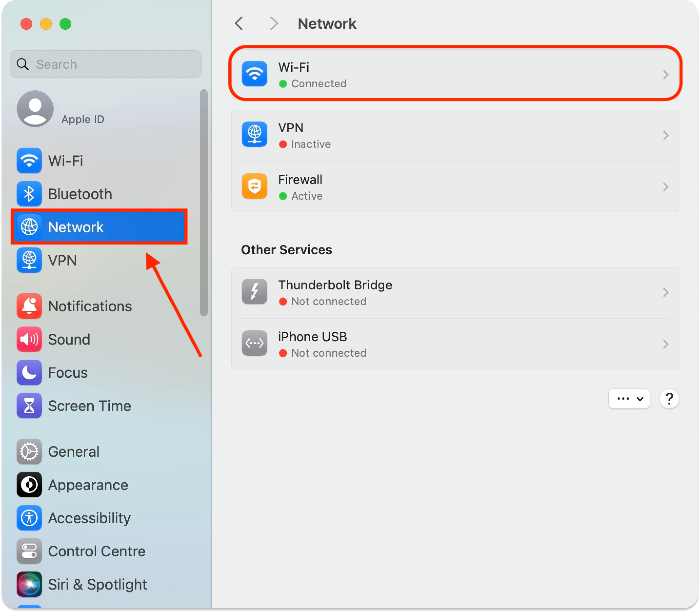Image resolution: width=700 pixels, height=612 pixels.
Task: Open Focus moon icon in sidebar
Action: (x=29, y=372)
